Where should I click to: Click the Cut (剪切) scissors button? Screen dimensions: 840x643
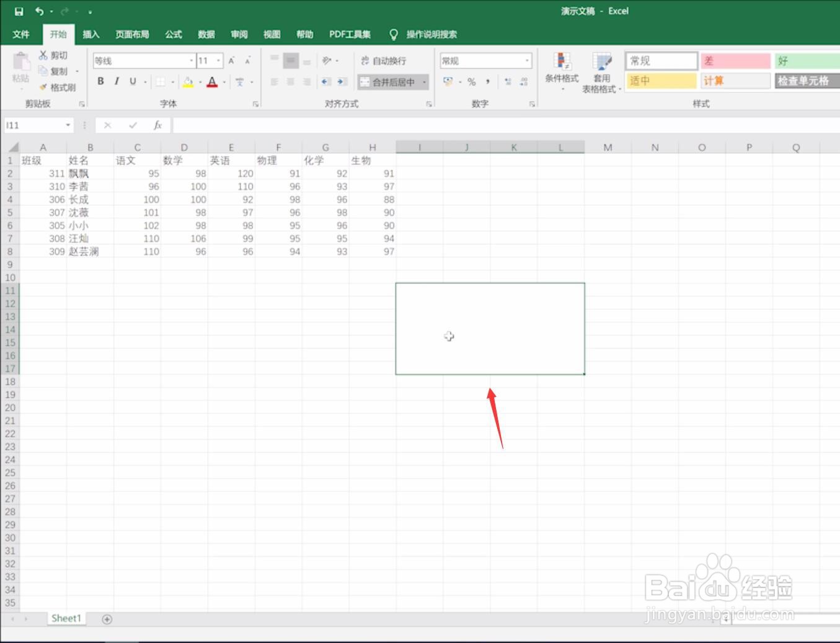(x=53, y=55)
